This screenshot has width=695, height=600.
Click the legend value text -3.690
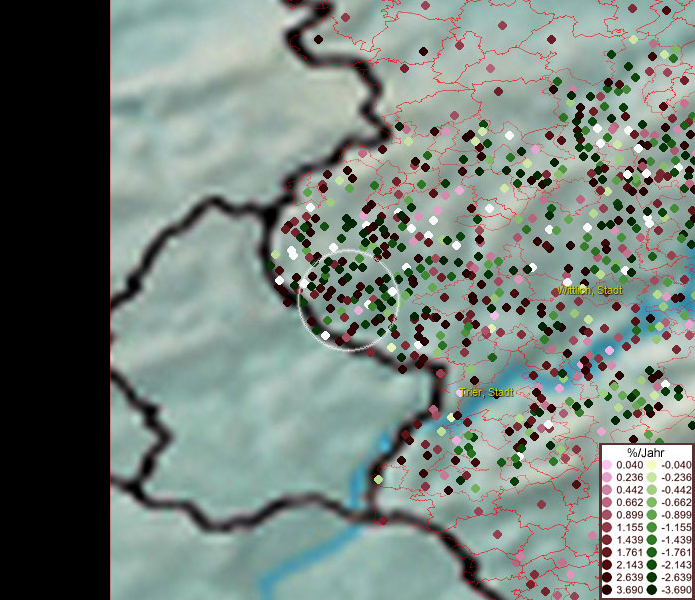click(676, 590)
